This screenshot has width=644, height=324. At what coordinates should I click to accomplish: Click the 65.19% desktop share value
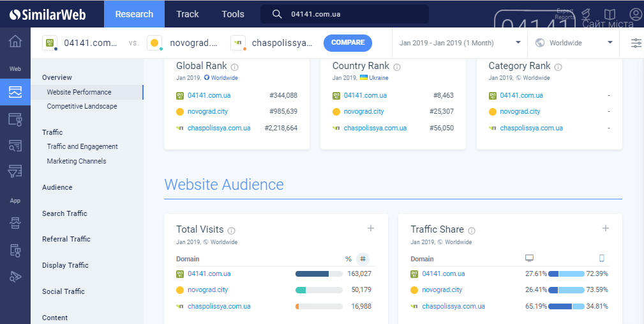click(536, 306)
